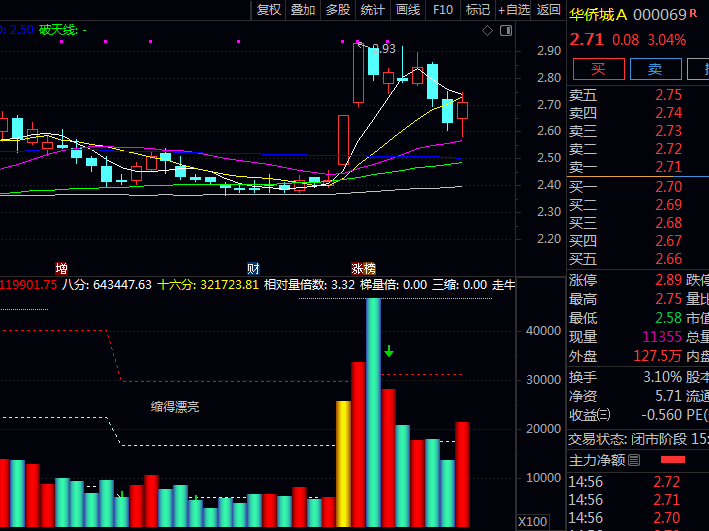The image size is (709, 531).
Task: Click the percentage change 3.04%
Action: [x=667, y=40]
